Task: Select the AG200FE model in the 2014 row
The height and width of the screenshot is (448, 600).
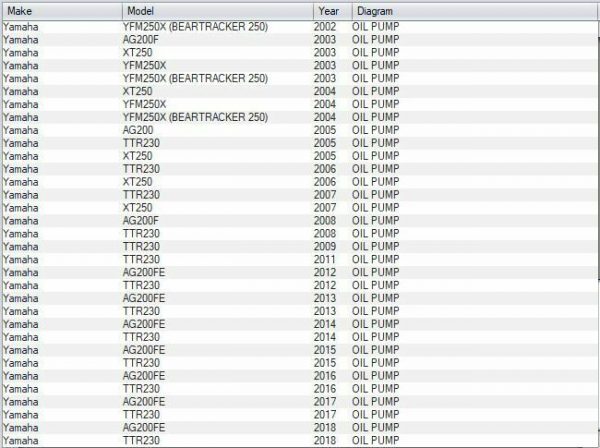Action: point(144,324)
